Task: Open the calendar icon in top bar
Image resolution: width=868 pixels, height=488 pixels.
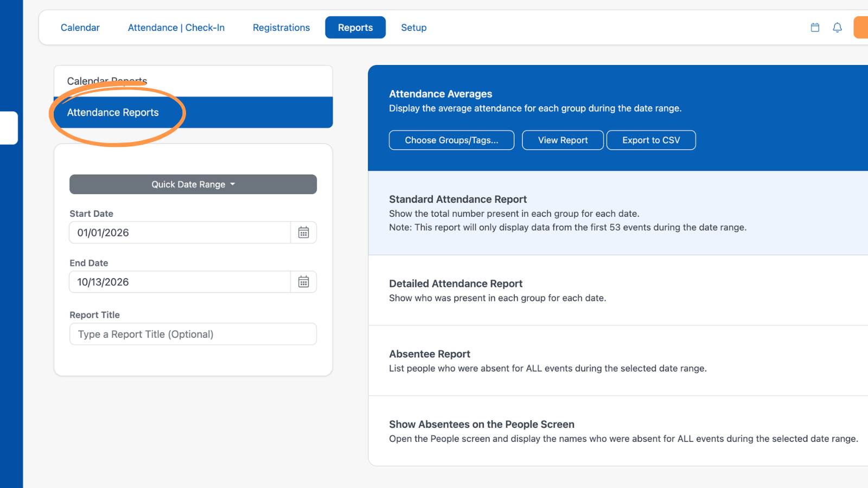Action: pyautogui.click(x=815, y=28)
